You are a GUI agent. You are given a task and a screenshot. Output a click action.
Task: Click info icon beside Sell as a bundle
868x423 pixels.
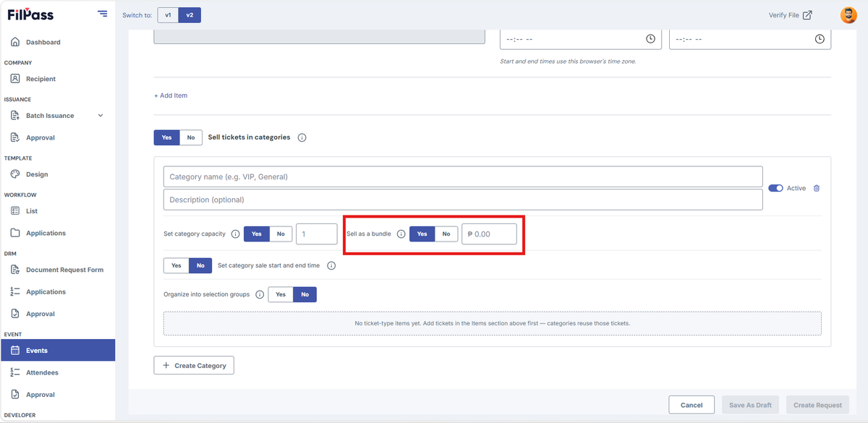[x=401, y=234]
